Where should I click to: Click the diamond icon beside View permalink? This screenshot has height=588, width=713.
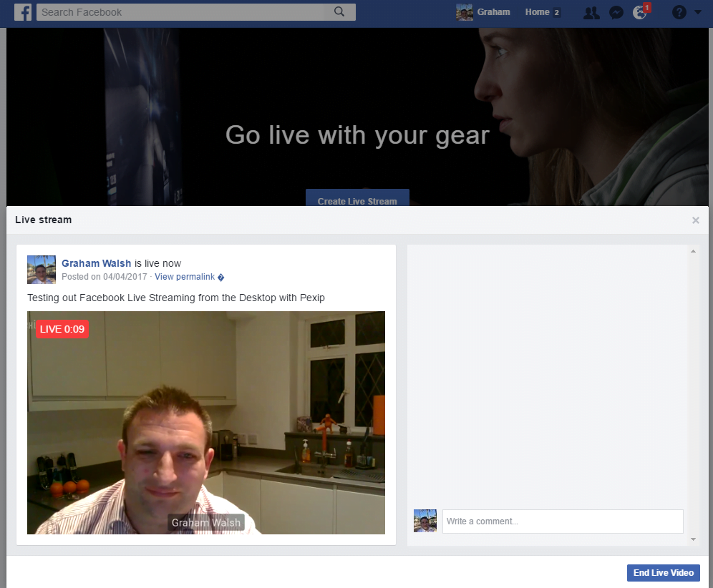[x=221, y=277]
